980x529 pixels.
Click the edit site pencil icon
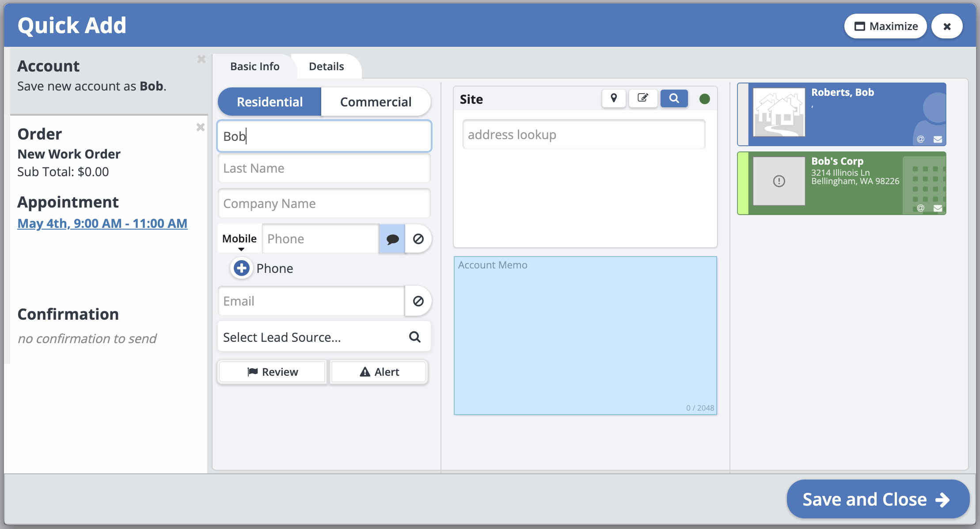(x=643, y=98)
